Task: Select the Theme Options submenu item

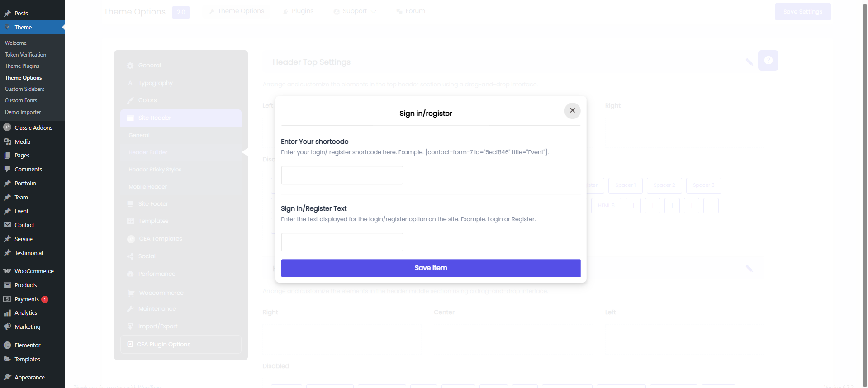Action: tap(23, 78)
